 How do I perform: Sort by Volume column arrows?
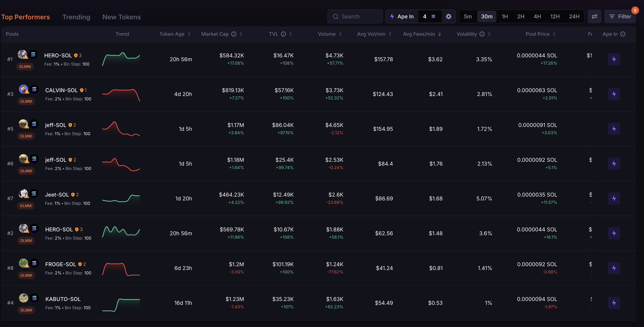(x=340, y=34)
